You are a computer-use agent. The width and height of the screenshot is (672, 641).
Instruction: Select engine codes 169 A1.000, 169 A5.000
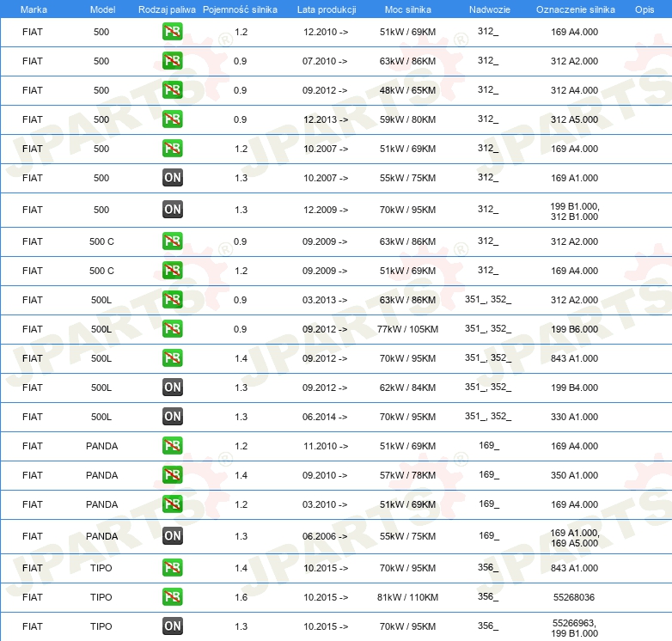(574, 538)
